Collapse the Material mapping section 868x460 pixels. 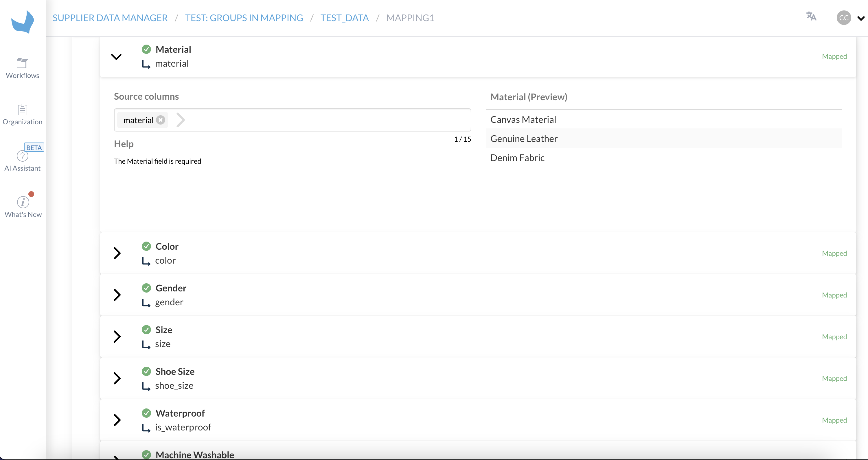coord(116,57)
